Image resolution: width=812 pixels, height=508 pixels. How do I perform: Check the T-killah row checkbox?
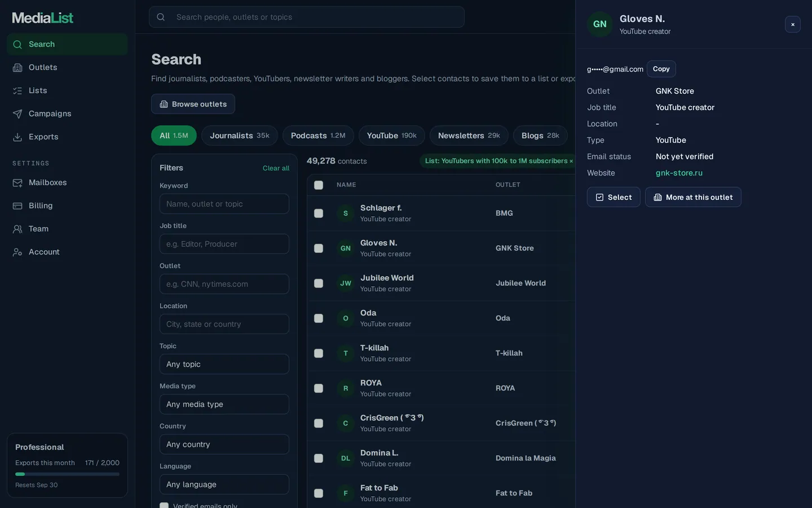tap(319, 353)
